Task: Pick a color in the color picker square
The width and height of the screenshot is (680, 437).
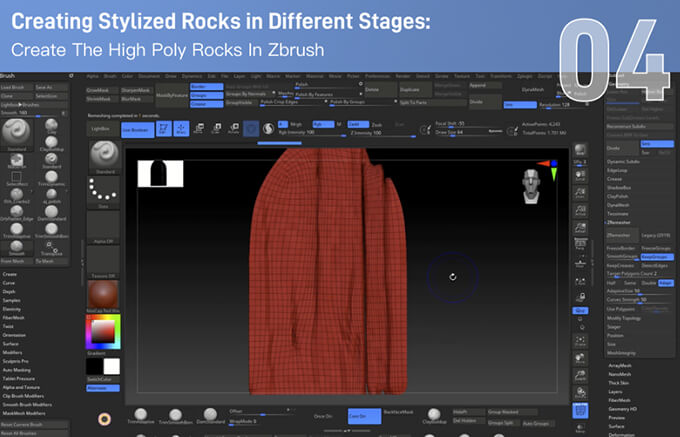Action: [103, 332]
